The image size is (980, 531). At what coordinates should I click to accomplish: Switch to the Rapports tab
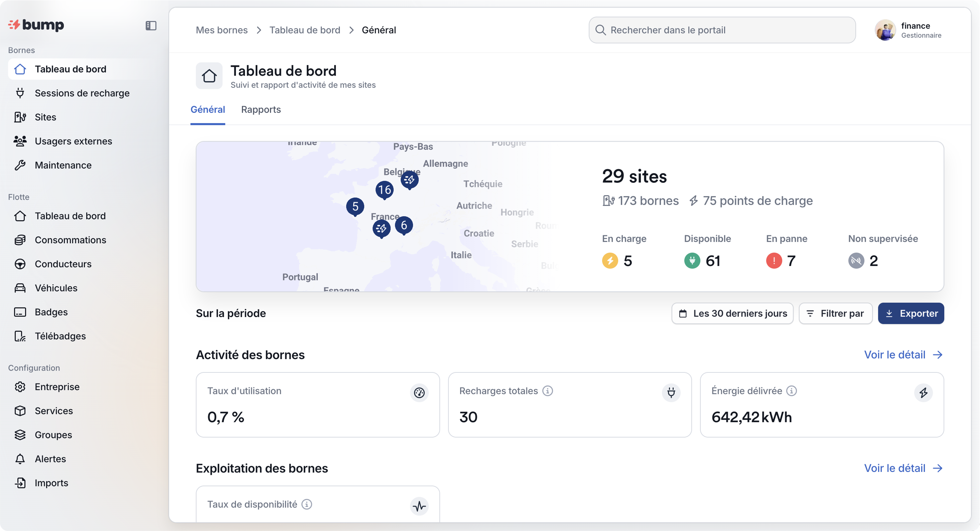pos(261,109)
